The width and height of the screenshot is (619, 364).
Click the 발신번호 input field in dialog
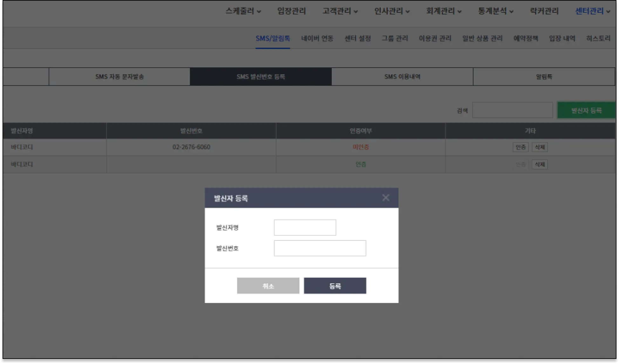(x=320, y=248)
